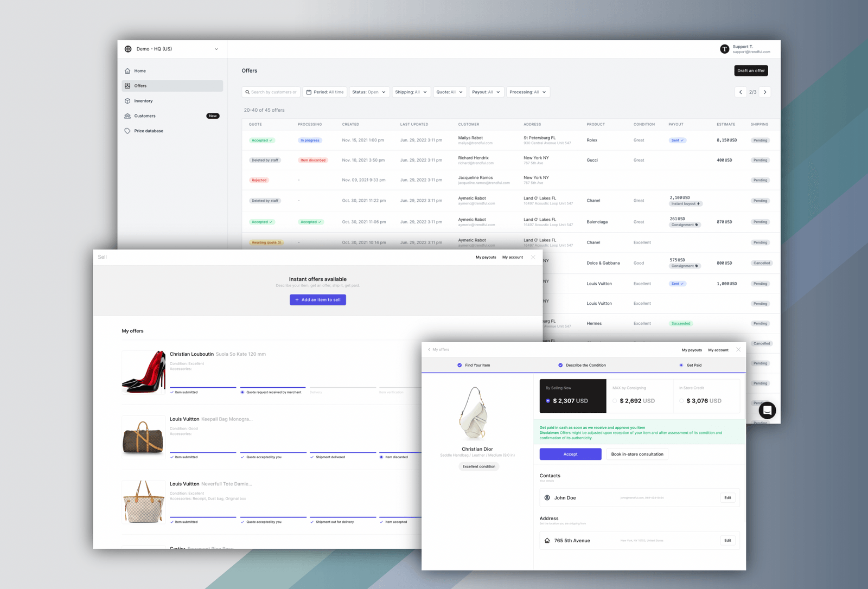Select the Customers icon with New badge
The width and height of the screenshot is (868, 589).
(x=128, y=116)
